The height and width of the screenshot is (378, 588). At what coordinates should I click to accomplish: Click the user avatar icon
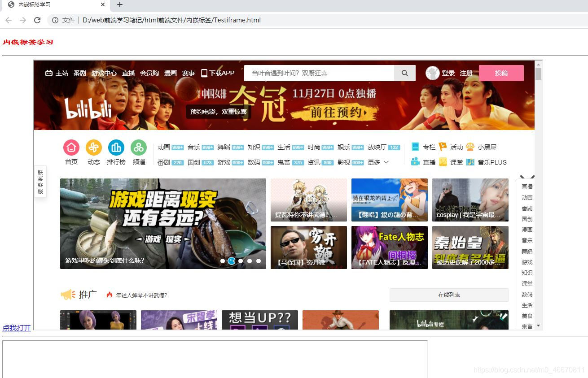coord(432,73)
